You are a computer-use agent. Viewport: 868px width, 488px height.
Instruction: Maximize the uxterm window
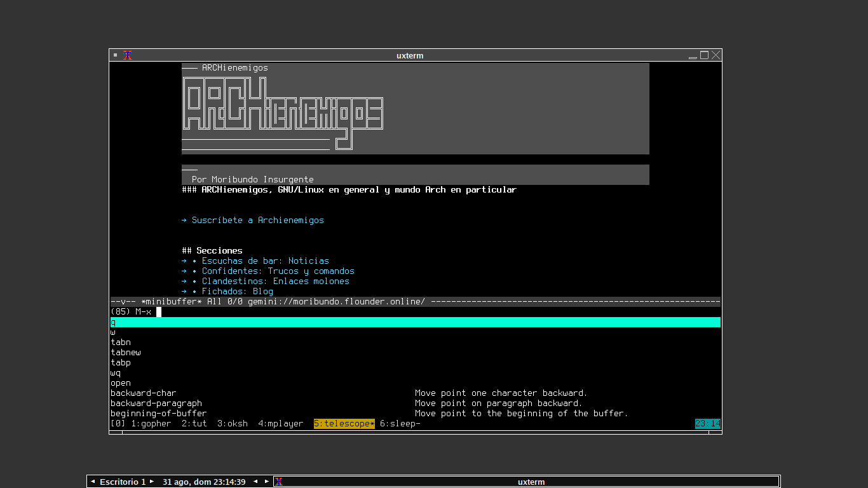pyautogui.click(x=704, y=55)
